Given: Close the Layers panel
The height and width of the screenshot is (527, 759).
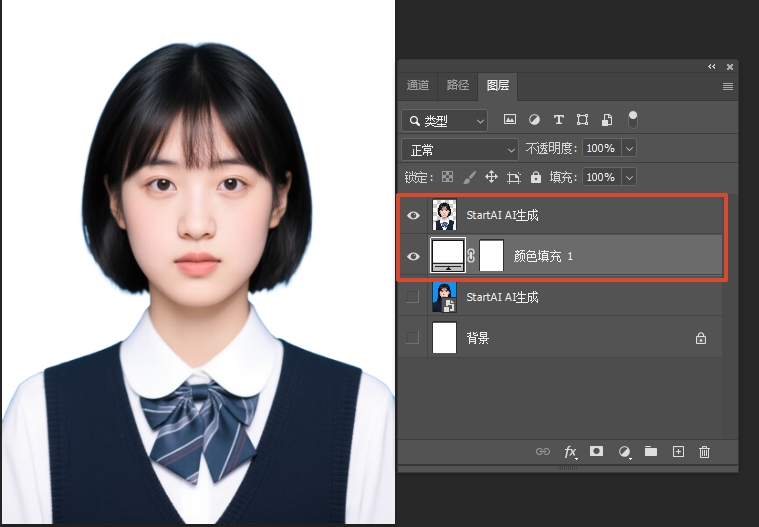Looking at the screenshot, I should point(729,67).
